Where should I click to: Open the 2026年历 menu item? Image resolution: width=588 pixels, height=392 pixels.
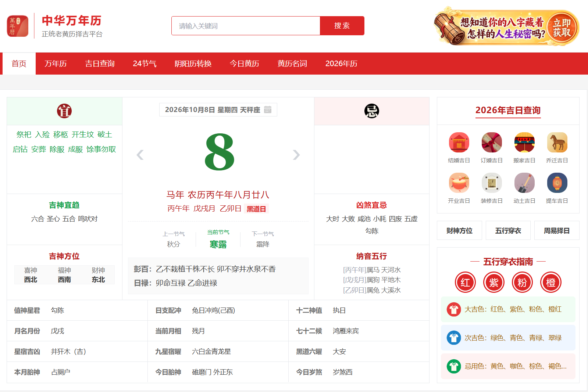[x=341, y=64]
